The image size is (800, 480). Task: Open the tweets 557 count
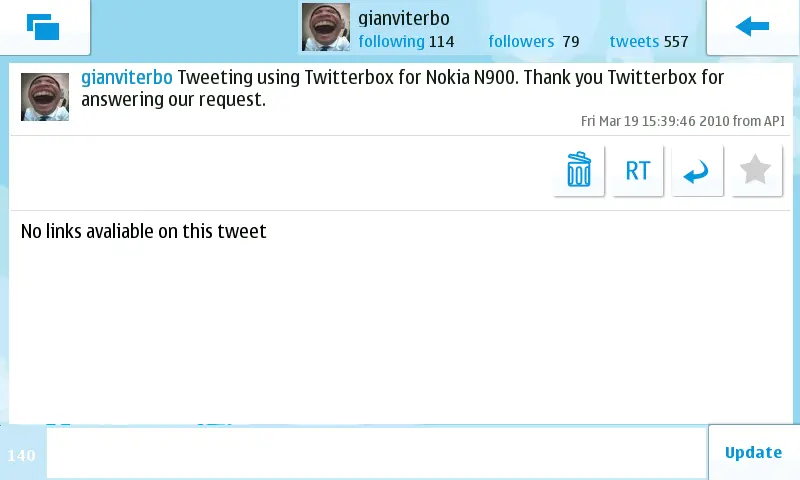click(x=649, y=41)
